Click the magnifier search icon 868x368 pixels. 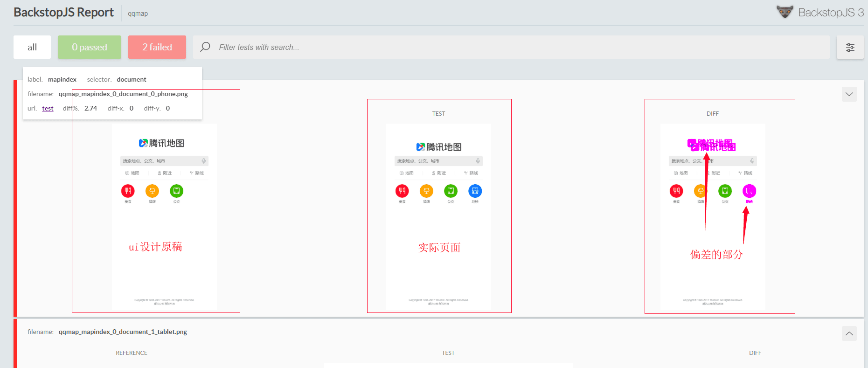[x=205, y=47]
